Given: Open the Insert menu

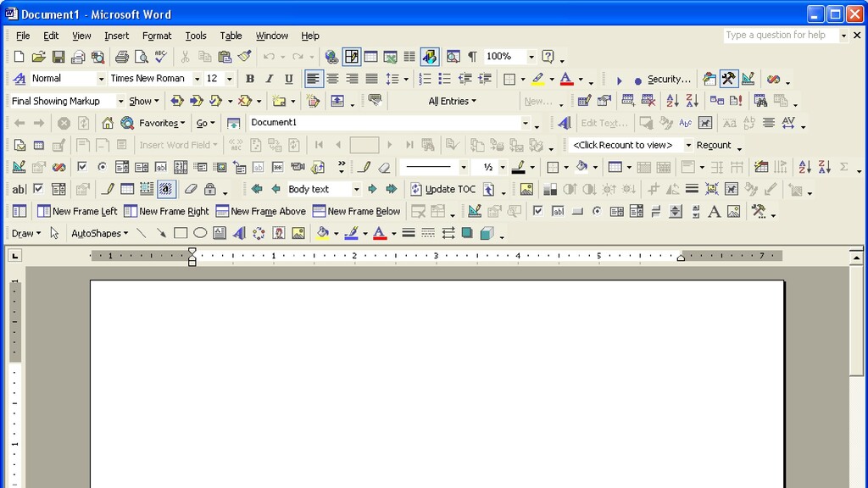Looking at the screenshot, I should click(x=116, y=36).
